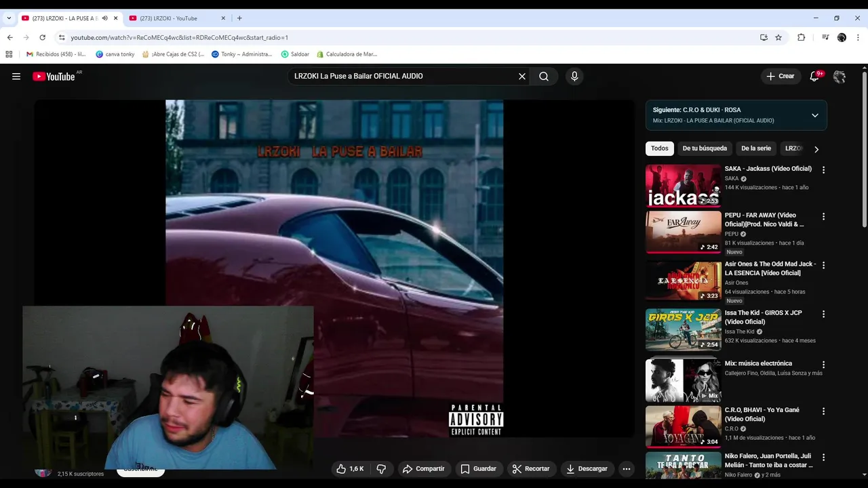Open the Chrome profile avatar
The image size is (868, 488).
[x=842, y=37]
